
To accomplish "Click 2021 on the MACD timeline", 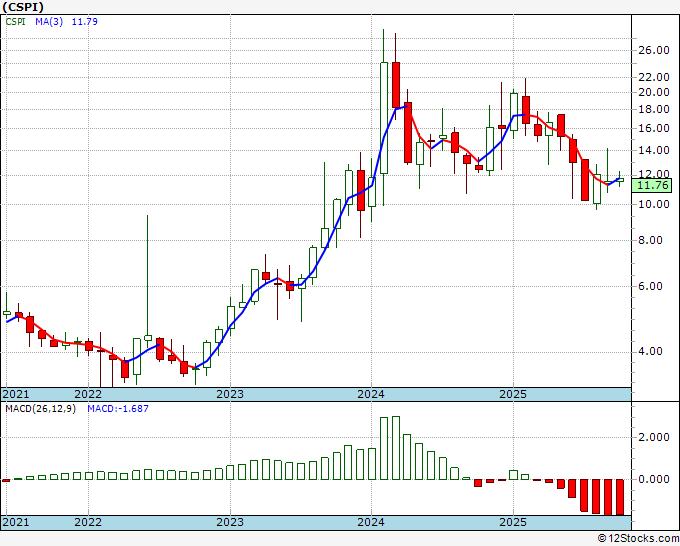I will tap(16, 522).
